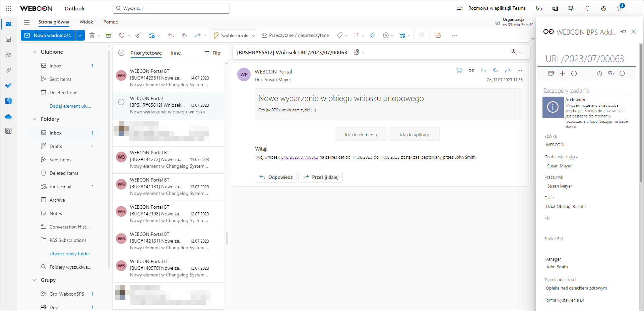Open OneDrive cloud icon in app rail
The image size is (644, 311).
coord(8,116)
